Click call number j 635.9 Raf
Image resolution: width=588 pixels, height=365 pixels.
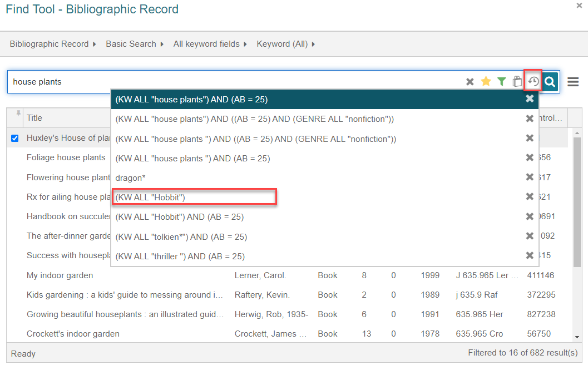coord(477,295)
